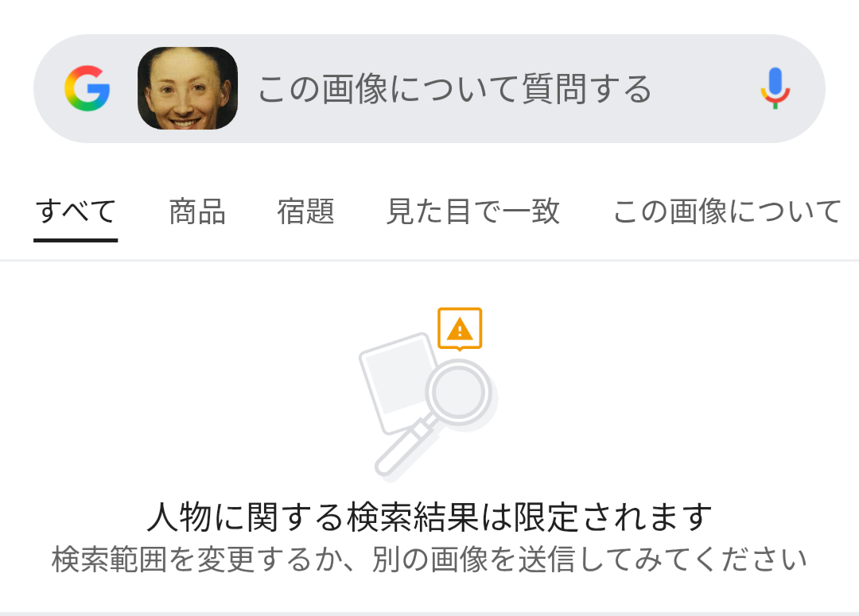Viewport: 859px width, 616px height.
Task: Start voice search with microphone icon
Action: pyautogui.click(x=775, y=88)
